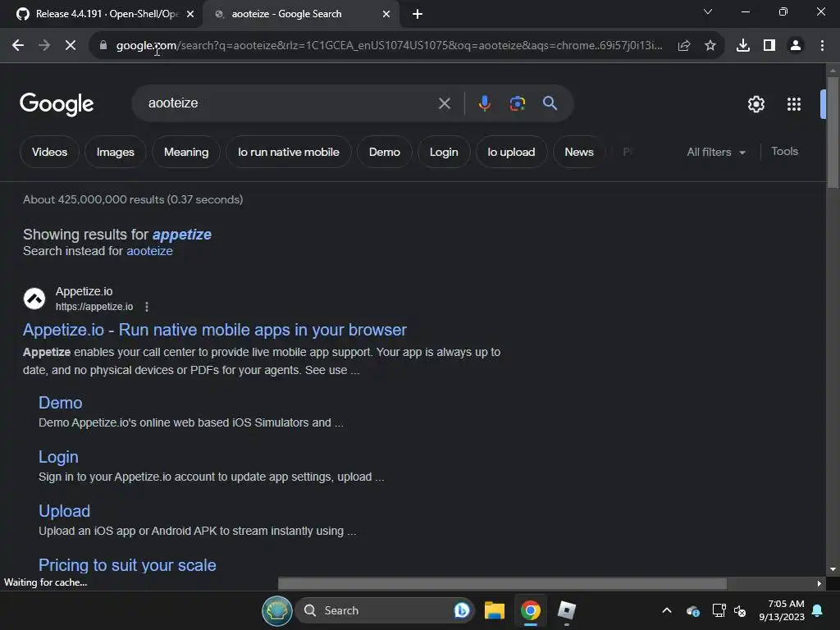Viewport: 840px width, 630px height.
Task: Show hidden system tray icons
Action: pos(667,610)
